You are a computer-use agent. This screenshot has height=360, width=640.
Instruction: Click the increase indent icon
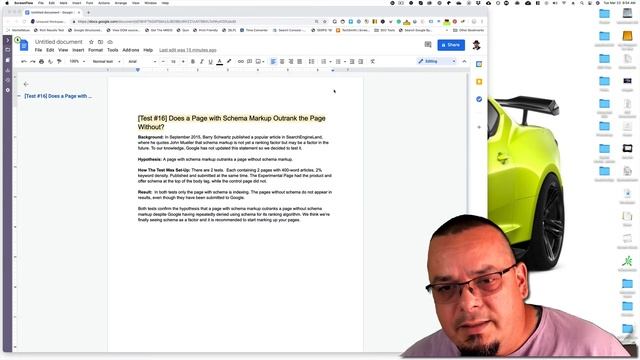tap(361, 61)
